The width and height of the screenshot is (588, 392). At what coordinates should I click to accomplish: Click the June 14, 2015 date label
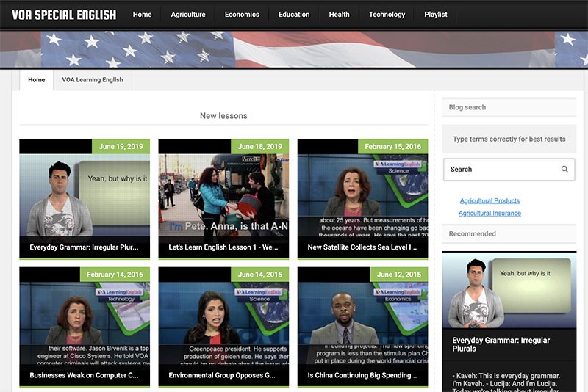260,275
